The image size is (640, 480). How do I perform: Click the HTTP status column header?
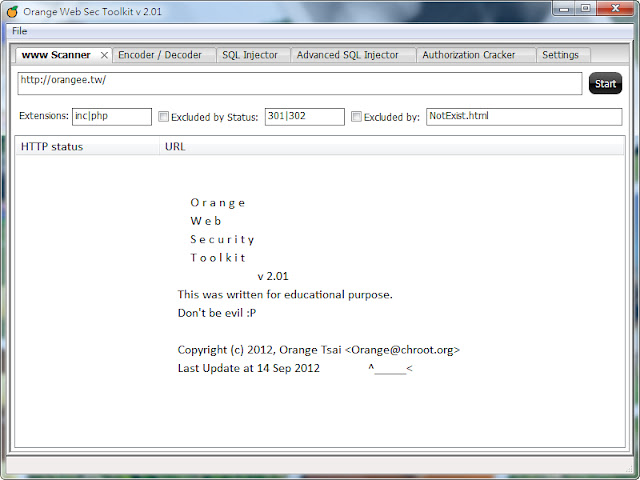[x=85, y=147]
